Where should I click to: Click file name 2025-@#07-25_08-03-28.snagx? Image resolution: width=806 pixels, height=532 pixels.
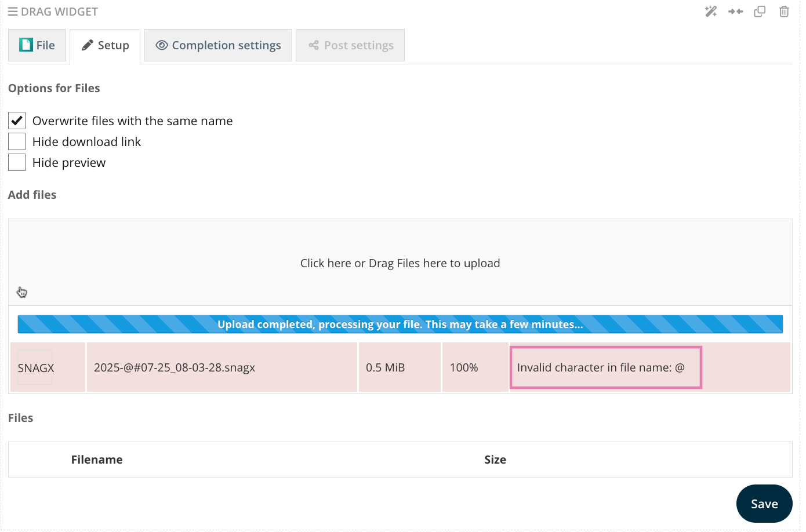[175, 367]
